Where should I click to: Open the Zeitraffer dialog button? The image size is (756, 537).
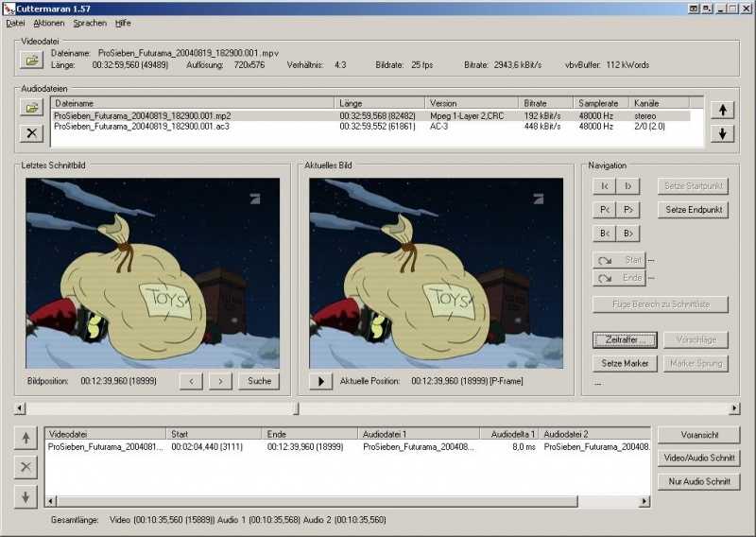coord(624,339)
